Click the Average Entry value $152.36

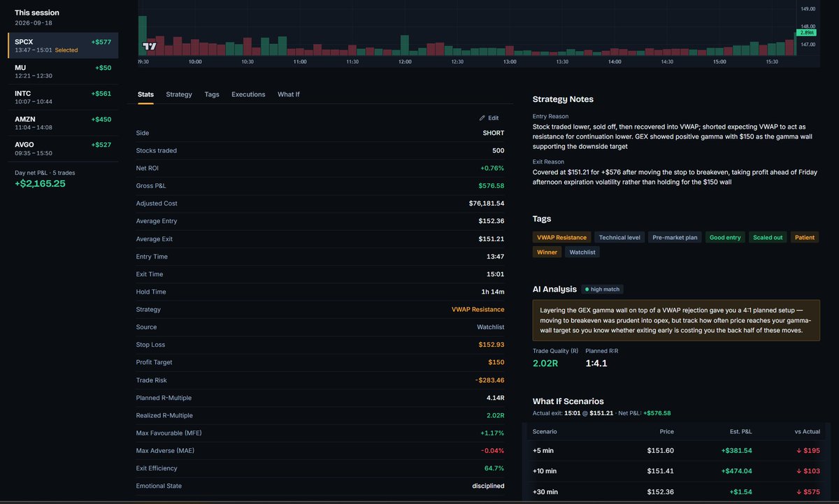tap(491, 221)
